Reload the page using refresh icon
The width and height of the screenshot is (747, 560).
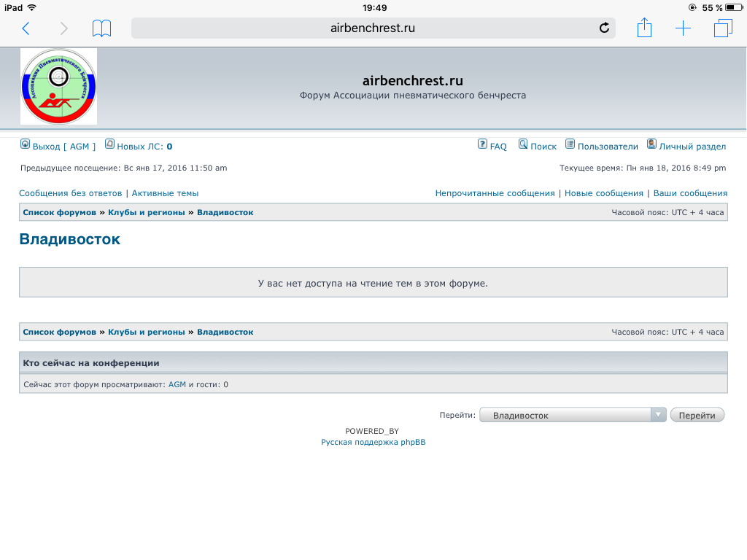click(x=603, y=28)
